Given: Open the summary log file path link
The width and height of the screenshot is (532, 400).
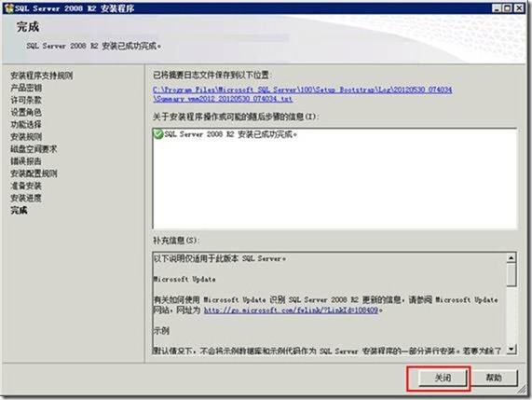Looking at the screenshot, I should [x=302, y=94].
